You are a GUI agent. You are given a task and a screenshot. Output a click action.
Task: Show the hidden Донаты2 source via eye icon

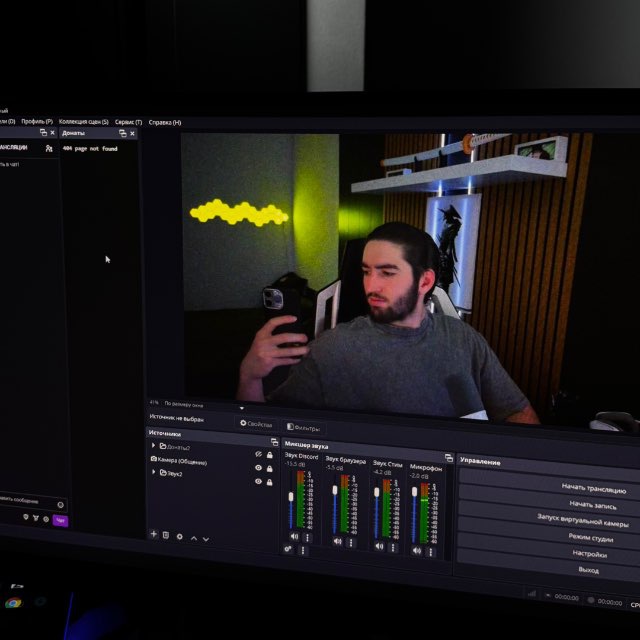pos(258,454)
